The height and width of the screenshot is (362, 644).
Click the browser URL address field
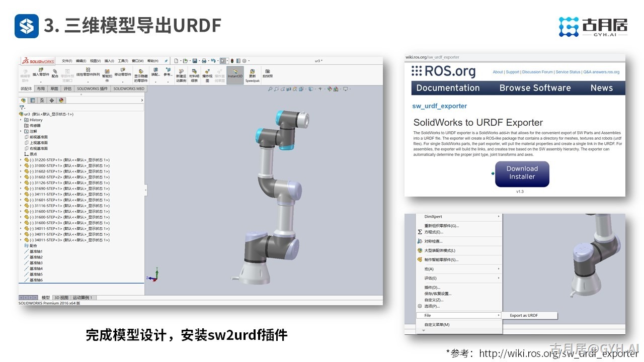pos(515,57)
